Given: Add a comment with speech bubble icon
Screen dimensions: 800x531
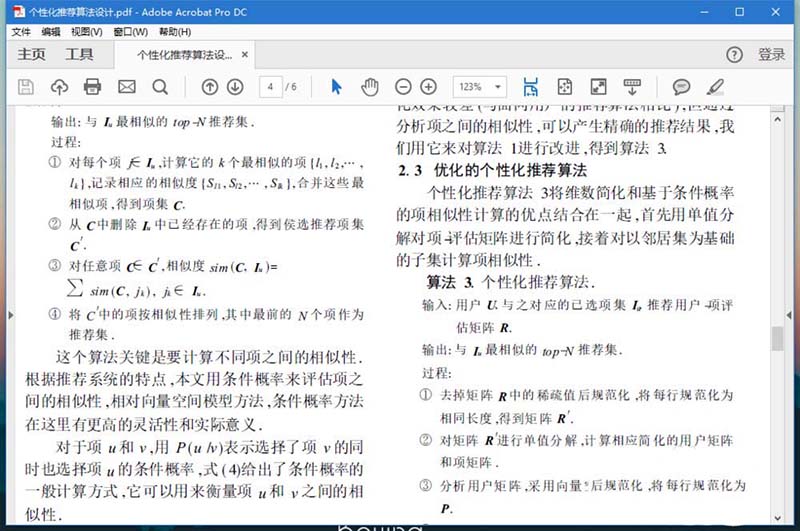Looking at the screenshot, I should 681,87.
